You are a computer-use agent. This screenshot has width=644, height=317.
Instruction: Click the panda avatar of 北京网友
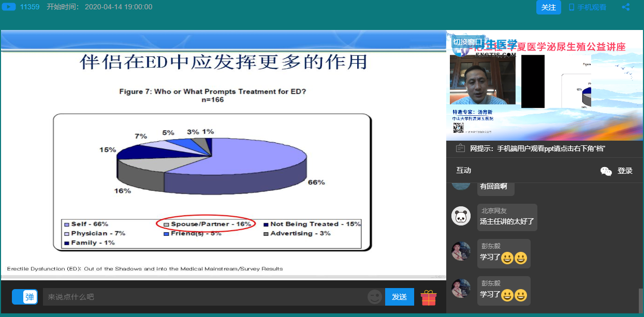coord(461,216)
